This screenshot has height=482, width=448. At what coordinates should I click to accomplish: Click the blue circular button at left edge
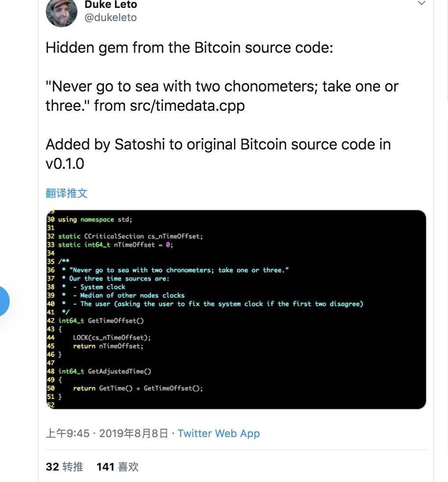click(4, 301)
